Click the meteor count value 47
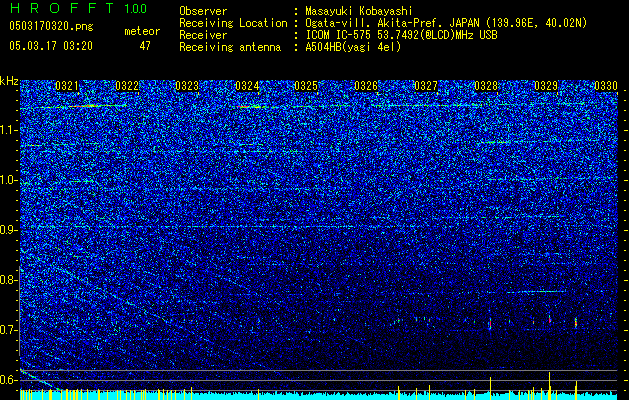The image size is (629, 400). tap(145, 46)
